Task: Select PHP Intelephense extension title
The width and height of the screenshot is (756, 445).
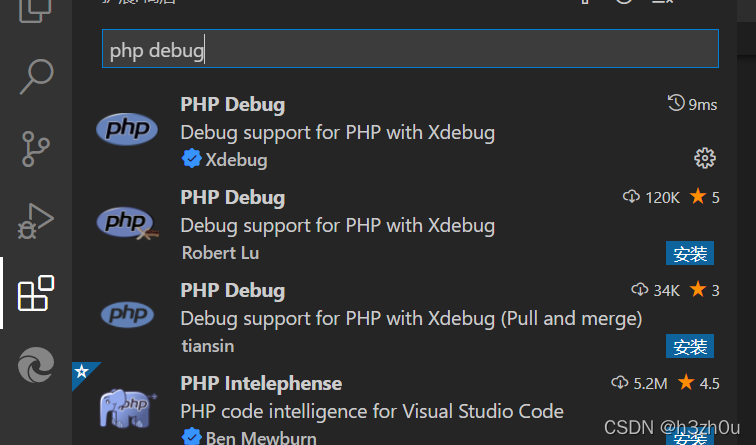Action: coord(261,383)
